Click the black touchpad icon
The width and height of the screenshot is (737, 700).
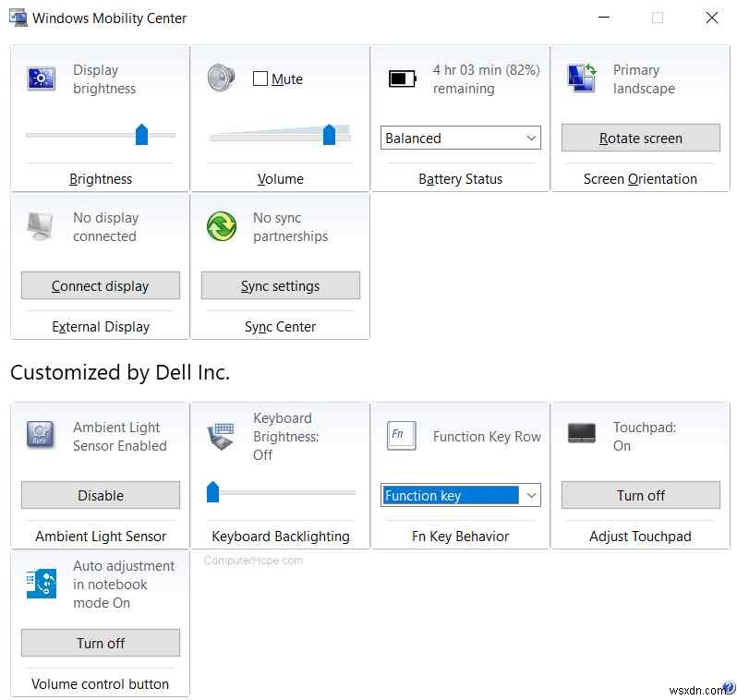pos(582,433)
